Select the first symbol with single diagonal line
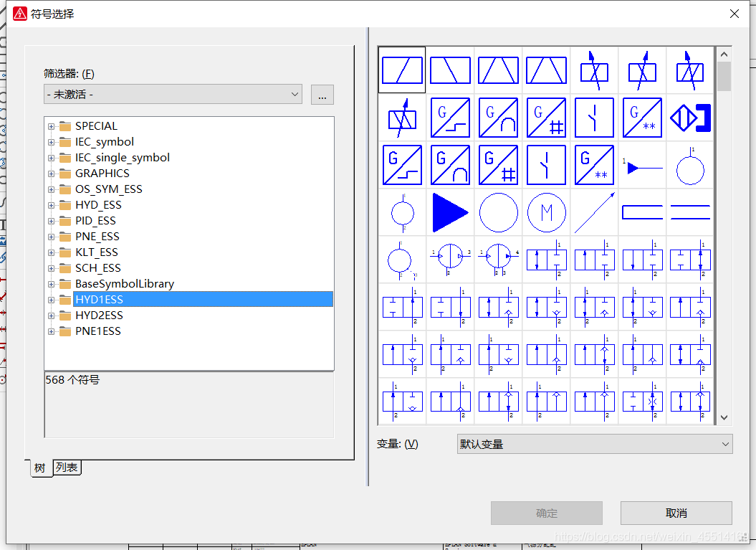This screenshot has height=550, width=756. point(402,70)
